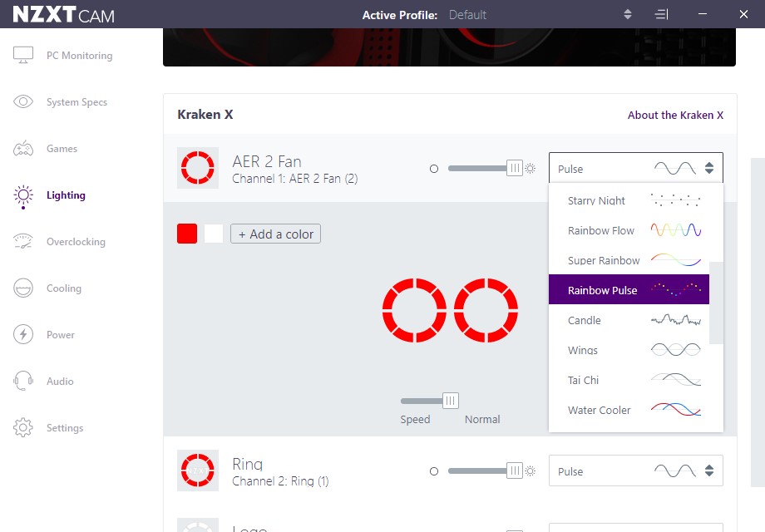The height and width of the screenshot is (532, 765).
Task: Go to System Specs
Action: (x=76, y=102)
